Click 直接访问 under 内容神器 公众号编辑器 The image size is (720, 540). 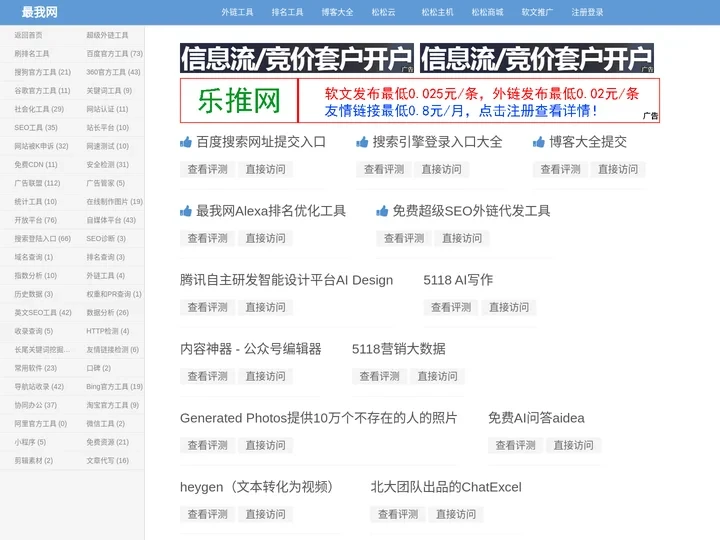pyautogui.click(x=265, y=376)
